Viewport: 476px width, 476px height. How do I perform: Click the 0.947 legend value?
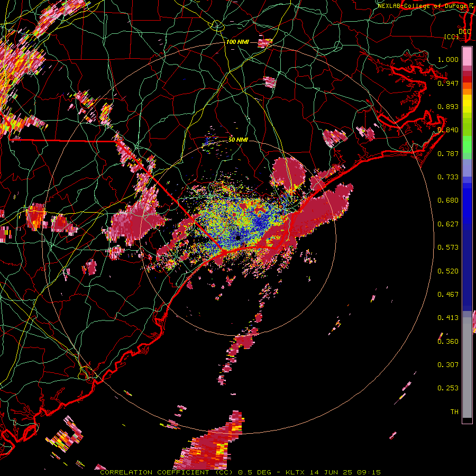pos(448,83)
